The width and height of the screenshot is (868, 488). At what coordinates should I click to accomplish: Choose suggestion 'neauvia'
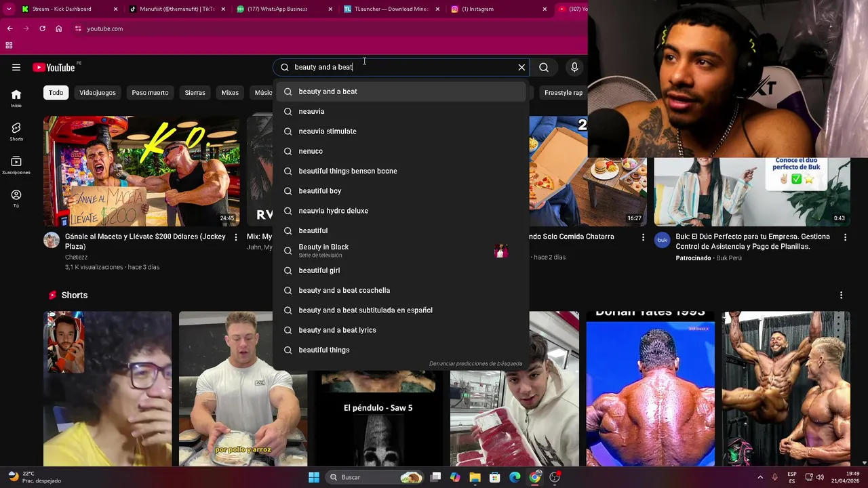pos(401,111)
